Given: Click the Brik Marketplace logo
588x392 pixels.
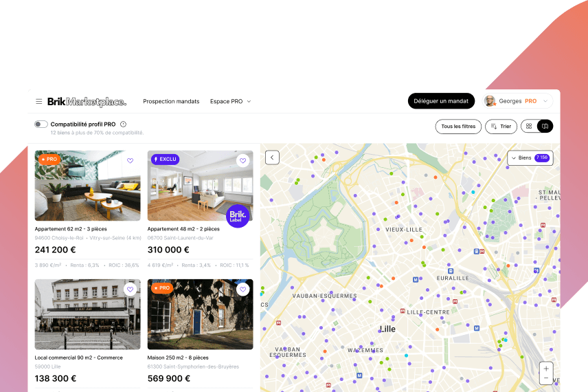Looking at the screenshot, I should 87,102.
